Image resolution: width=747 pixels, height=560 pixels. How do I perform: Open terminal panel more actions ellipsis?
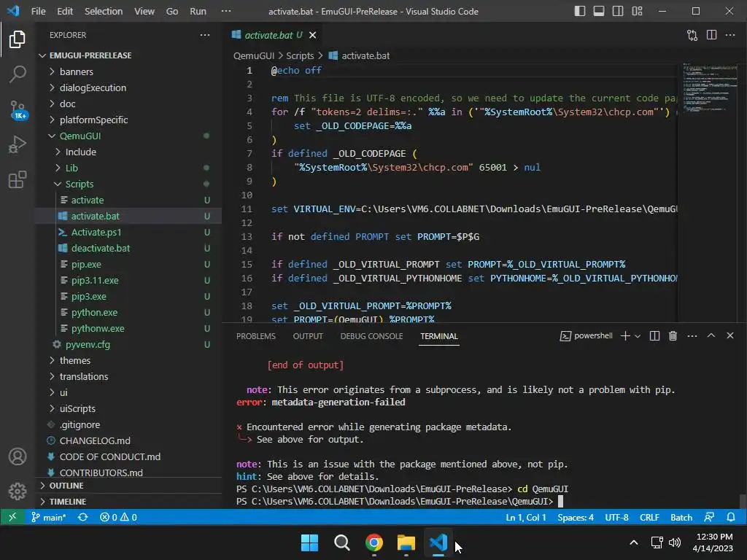tap(692, 335)
